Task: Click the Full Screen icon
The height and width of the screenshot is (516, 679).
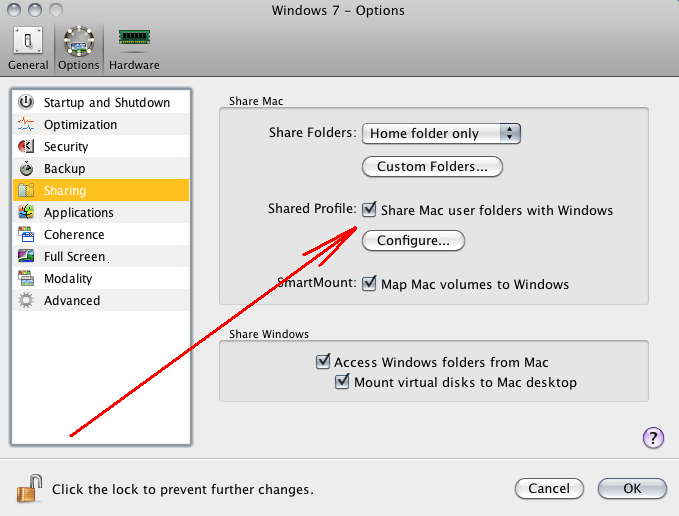Action: (x=26, y=256)
